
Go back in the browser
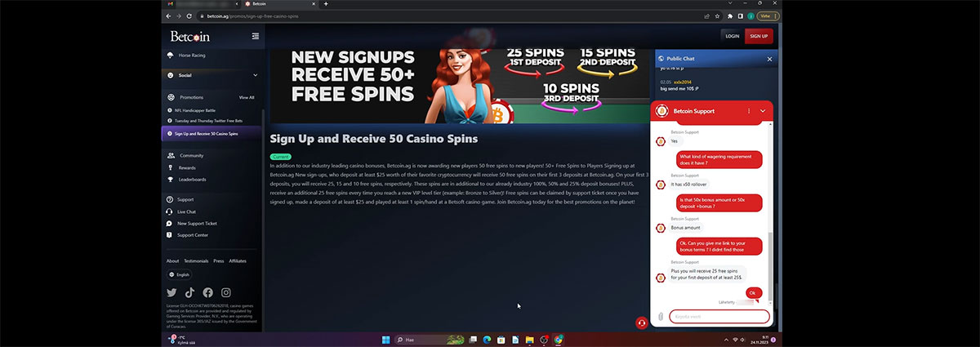(169, 16)
